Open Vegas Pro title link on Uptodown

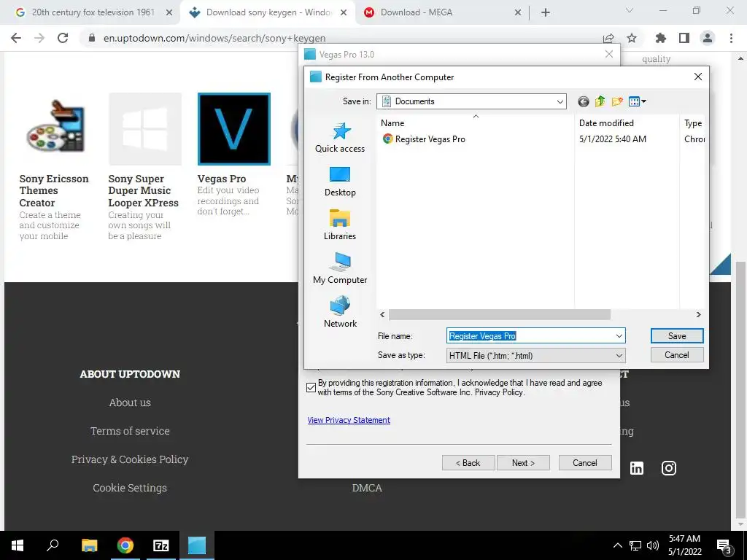[x=222, y=179]
